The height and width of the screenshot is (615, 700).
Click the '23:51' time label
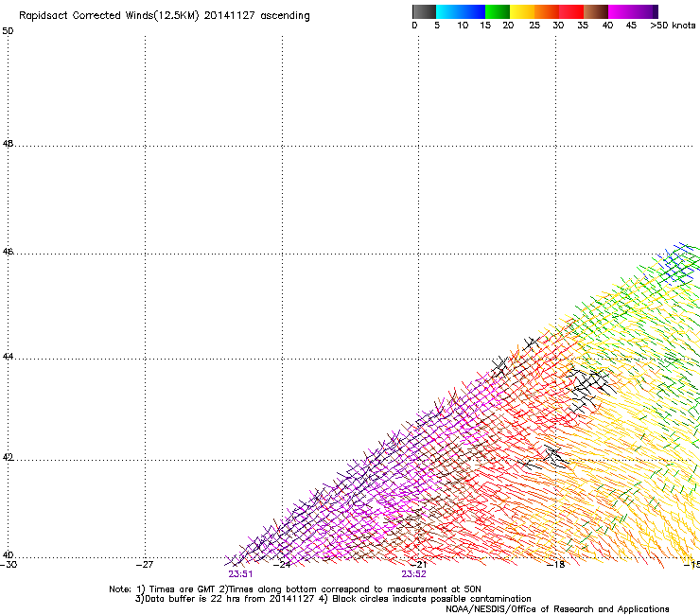pyautogui.click(x=240, y=574)
